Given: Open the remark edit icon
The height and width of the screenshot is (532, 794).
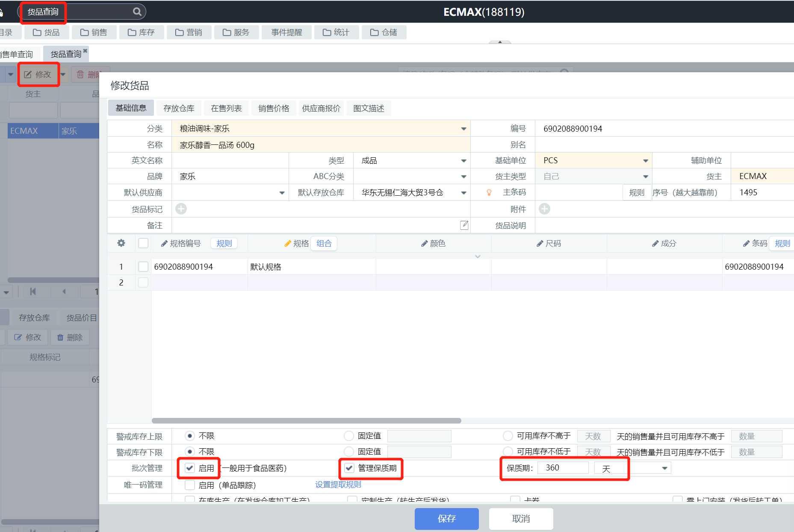Looking at the screenshot, I should pyautogui.click(x=464, y=225).
